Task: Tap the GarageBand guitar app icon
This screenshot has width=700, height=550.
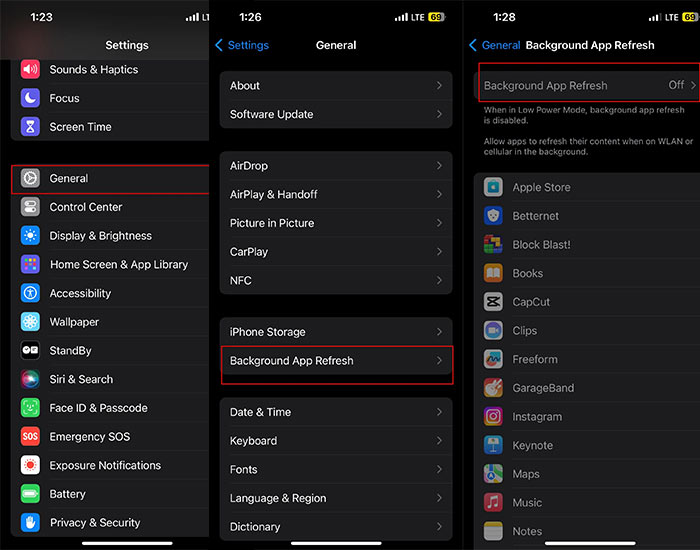Action: point(493,388)
